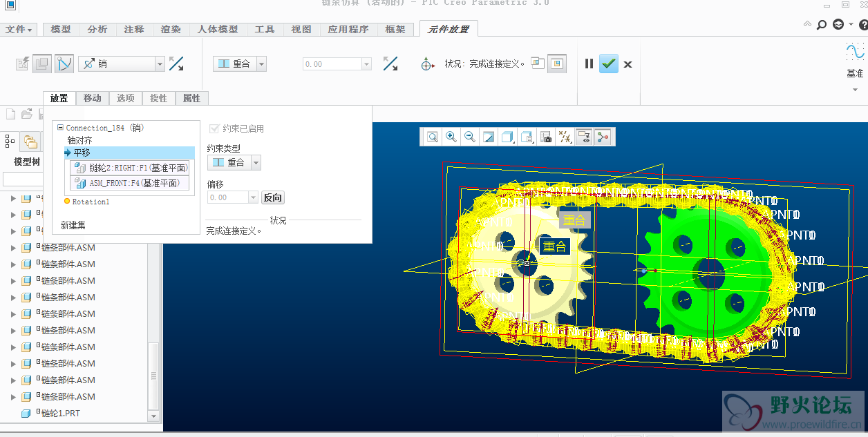Switch to the 渲染 ribbon tab
The image size is (868, 437).
[x=171, y=29]
